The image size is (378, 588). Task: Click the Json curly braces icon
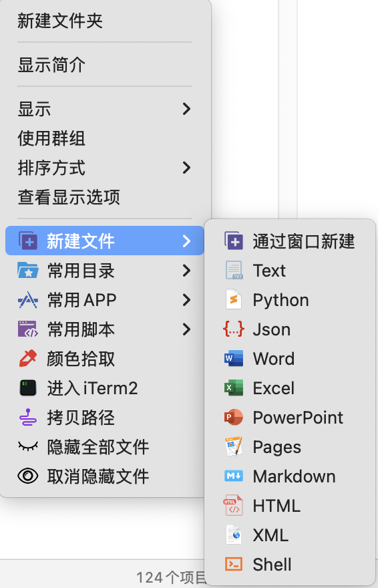click(x=234, y=329)
